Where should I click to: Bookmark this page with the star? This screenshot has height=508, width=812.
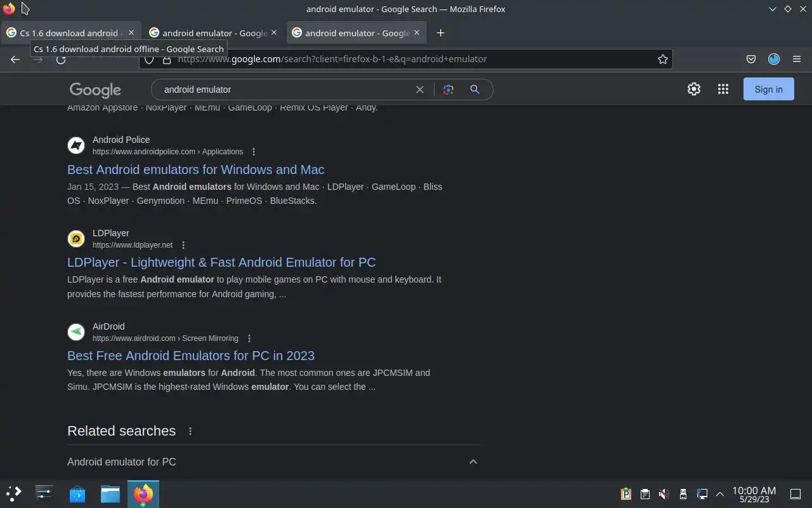(x=663, y=59)
